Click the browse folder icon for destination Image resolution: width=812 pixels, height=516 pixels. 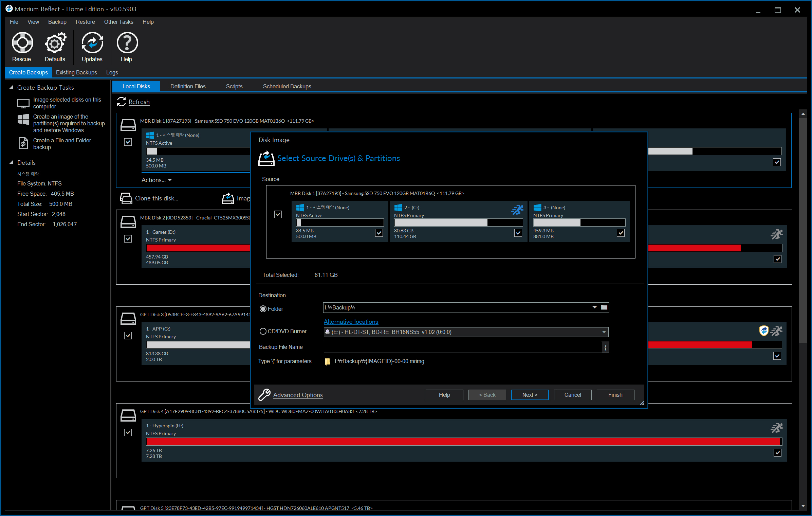click(604, 307)
